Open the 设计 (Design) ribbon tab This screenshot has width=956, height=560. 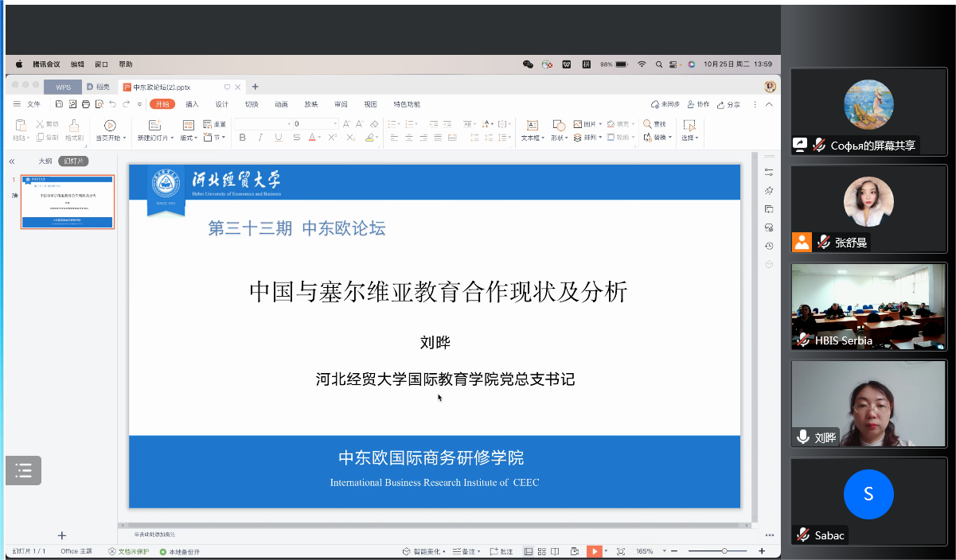click(x=222, y=104)
